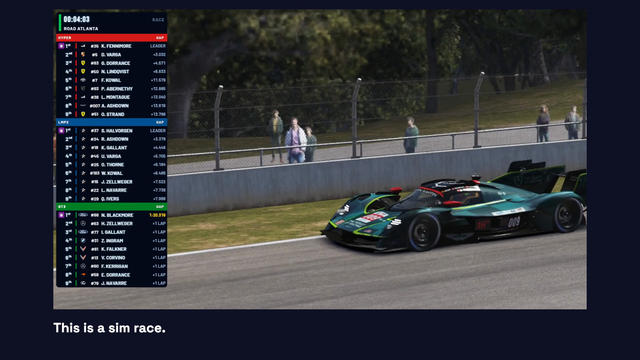Click driver name L. MONTAGUE
The width and height of the screenshot is (640, 360).
click(116, 97)
